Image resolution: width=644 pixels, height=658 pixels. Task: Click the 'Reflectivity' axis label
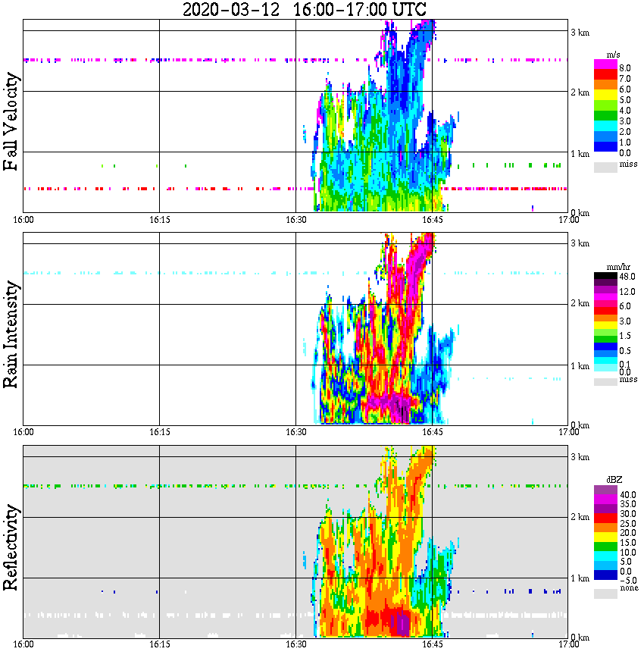[11, 547]
